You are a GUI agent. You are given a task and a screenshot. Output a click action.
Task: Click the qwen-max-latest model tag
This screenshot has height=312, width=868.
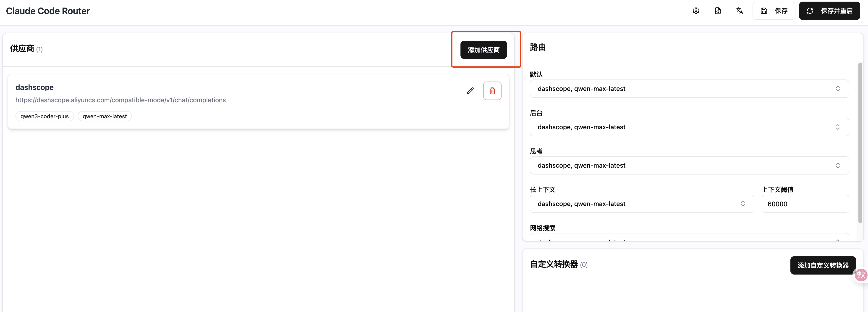[x=105, y=116]
